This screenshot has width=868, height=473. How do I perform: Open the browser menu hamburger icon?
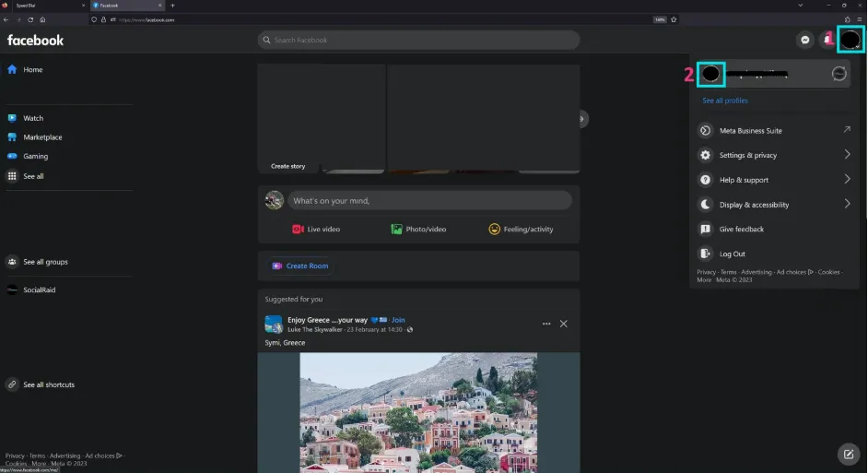click(x=860, y=19)
